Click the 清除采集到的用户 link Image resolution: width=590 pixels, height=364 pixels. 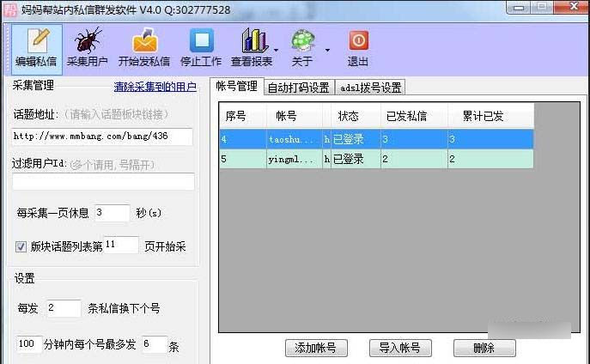click(x=155, y=87)
